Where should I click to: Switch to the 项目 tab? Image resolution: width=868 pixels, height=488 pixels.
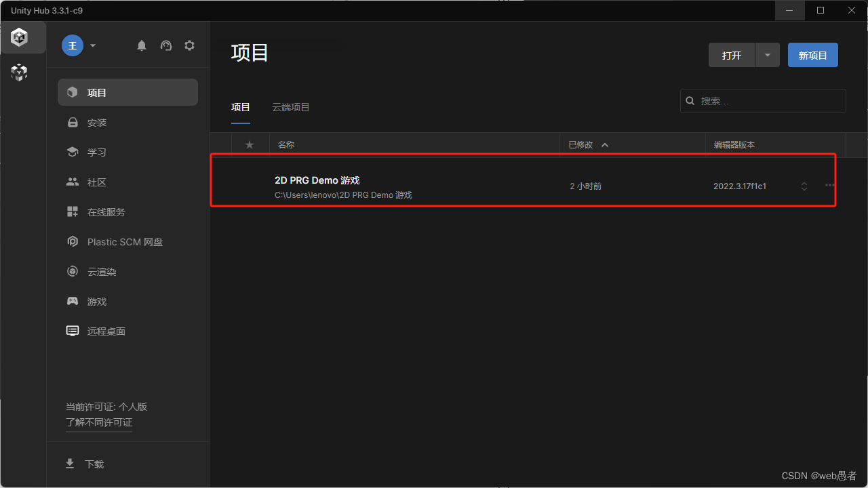(x=241, y=107)
